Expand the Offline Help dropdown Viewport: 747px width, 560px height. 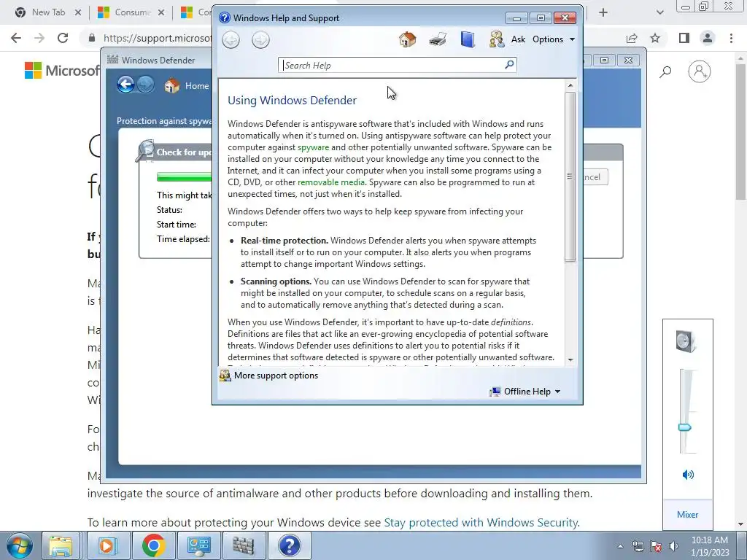click(x=525, y=392)
